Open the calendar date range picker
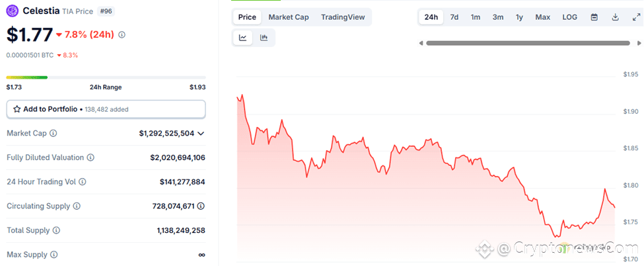The height and width of the screenshot is (266, 644). click(x=594, y=17)
